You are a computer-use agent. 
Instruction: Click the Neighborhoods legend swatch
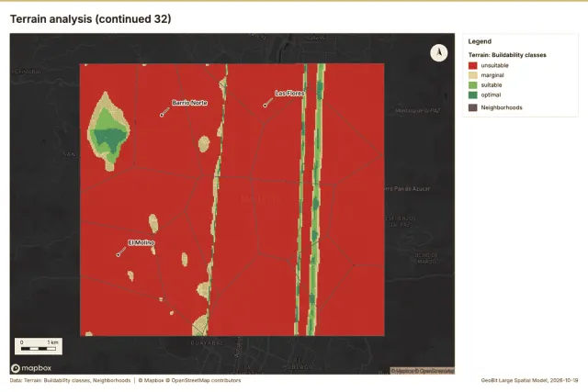pos(473,107)
